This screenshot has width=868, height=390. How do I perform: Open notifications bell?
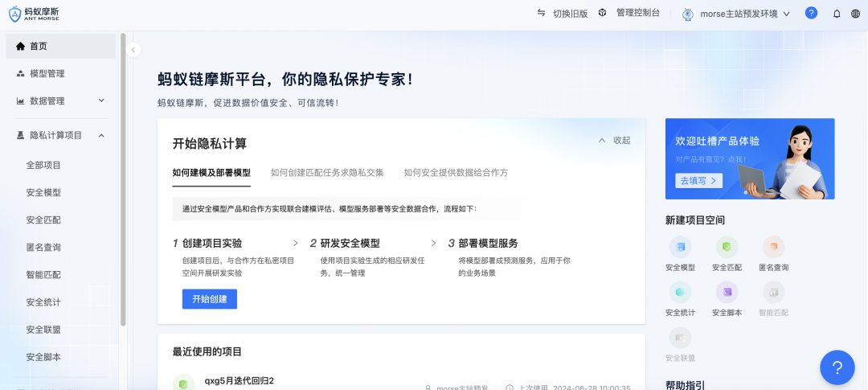(x=837, y=14)
